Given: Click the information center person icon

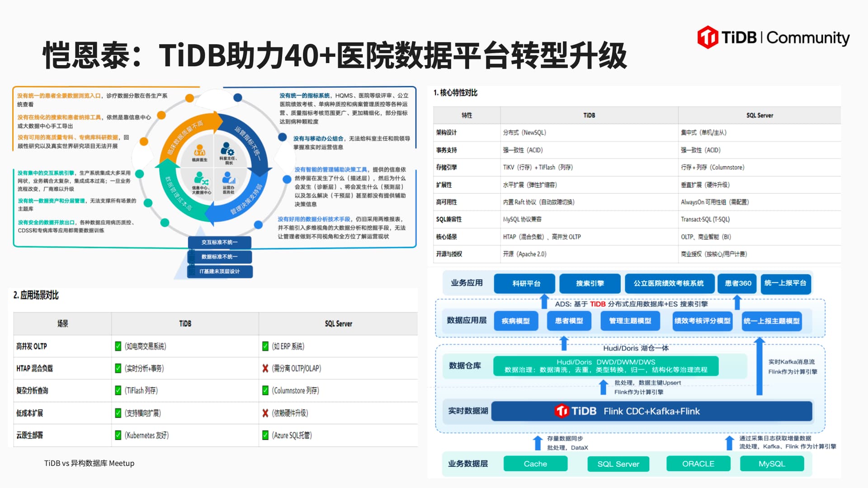Looking at the screenshot, I should pos(200,178).
